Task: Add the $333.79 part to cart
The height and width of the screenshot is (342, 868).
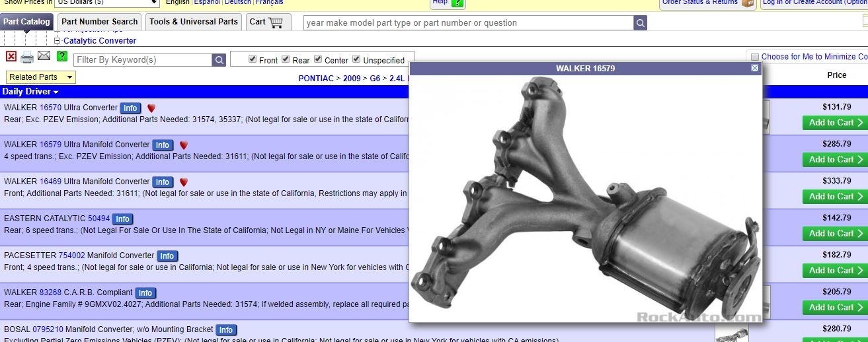Action: [836, 197]
